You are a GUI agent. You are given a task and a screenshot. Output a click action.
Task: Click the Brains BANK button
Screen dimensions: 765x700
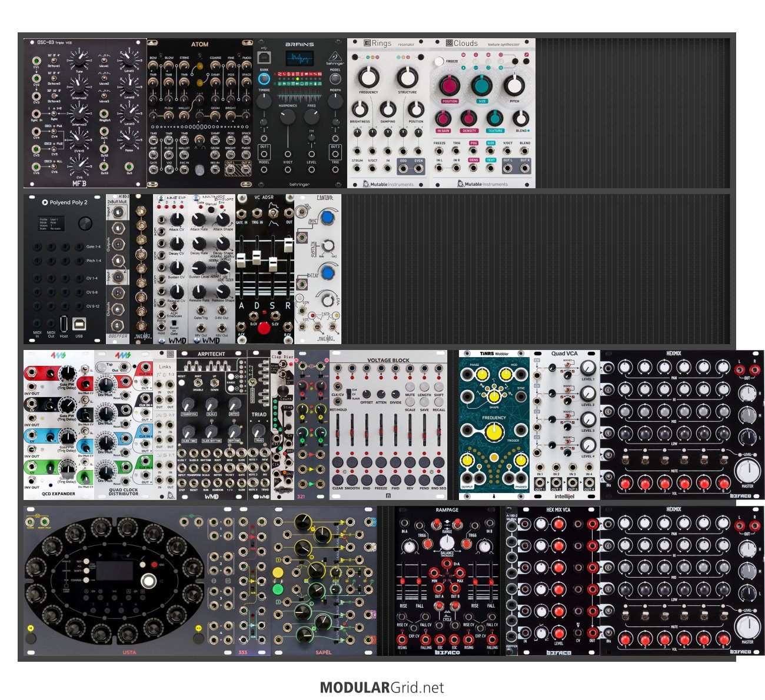[264, 79]
